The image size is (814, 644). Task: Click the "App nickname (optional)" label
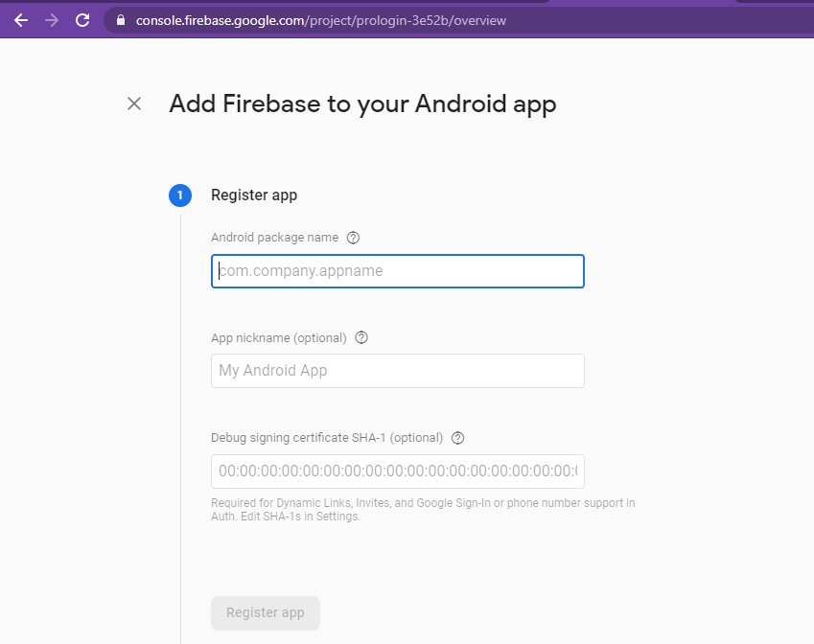[279, 337]
